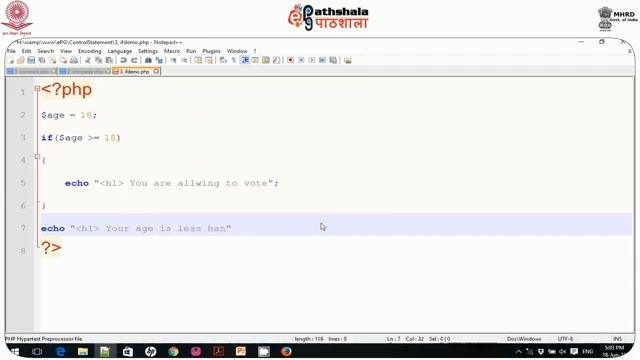Click the Copy toolbar icon
Screen dimensions: 640x360
coord(98,60)
